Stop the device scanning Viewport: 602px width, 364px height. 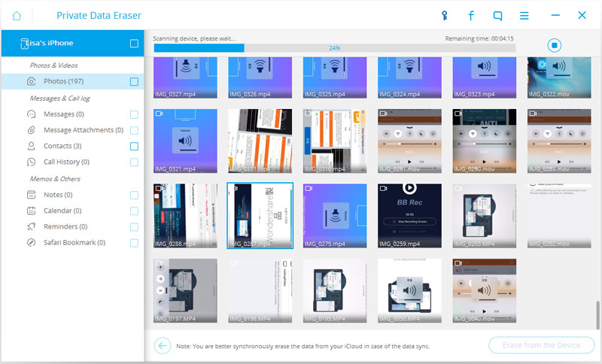pos(554,45)
